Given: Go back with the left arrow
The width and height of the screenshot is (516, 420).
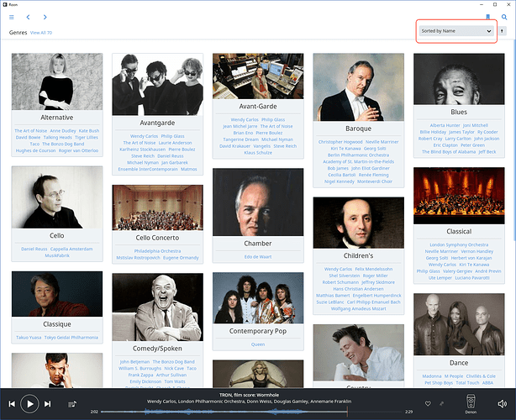Looking at the screenshot, I should pyautogui.click(x=28, y=16).
